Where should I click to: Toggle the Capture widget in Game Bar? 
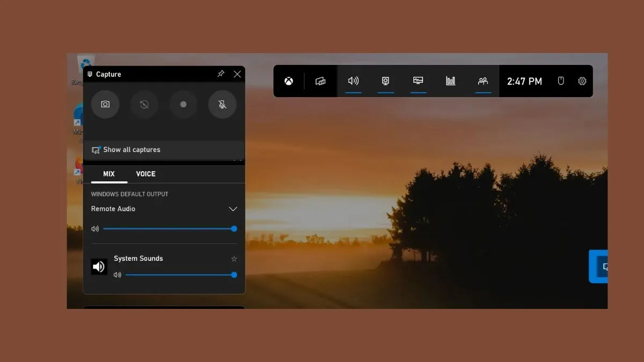coord(385,81)
